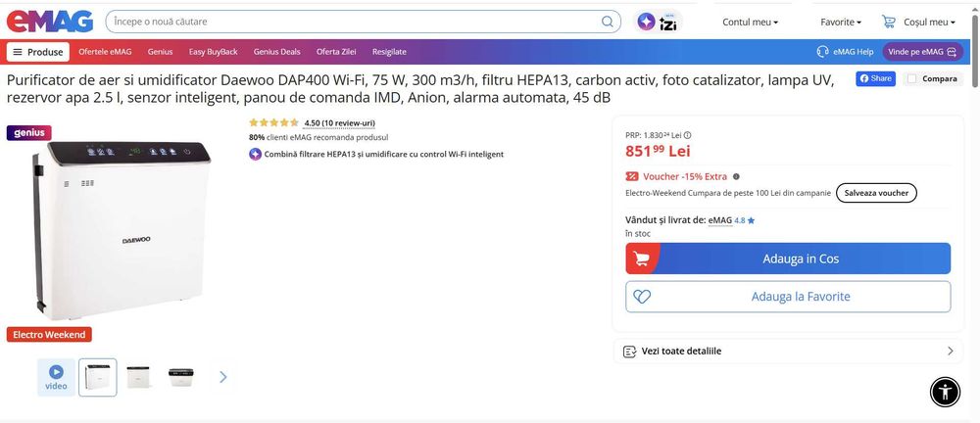The height and width of the screenshot is (423, 980).
Task: Click the search magnifier icon
Action: click(607, 22)
